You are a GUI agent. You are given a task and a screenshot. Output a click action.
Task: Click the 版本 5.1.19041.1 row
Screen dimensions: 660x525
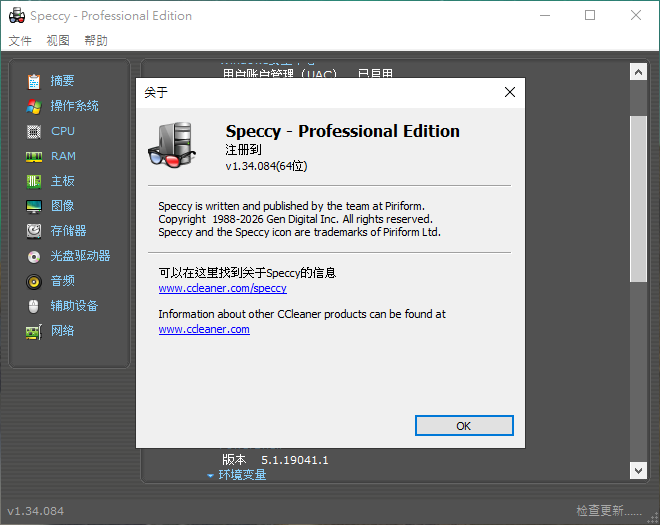pyautogui.click(x=275, y=460)
